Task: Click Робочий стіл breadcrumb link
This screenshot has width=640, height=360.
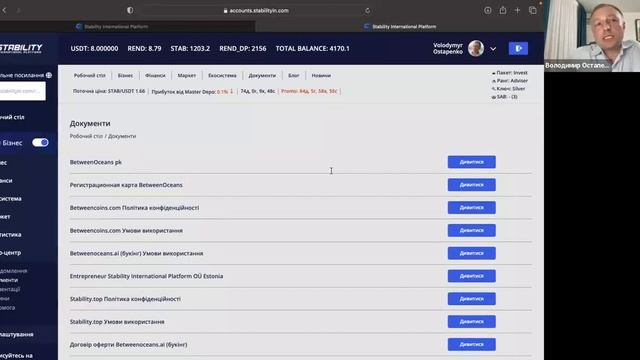Action: (86, 136)
